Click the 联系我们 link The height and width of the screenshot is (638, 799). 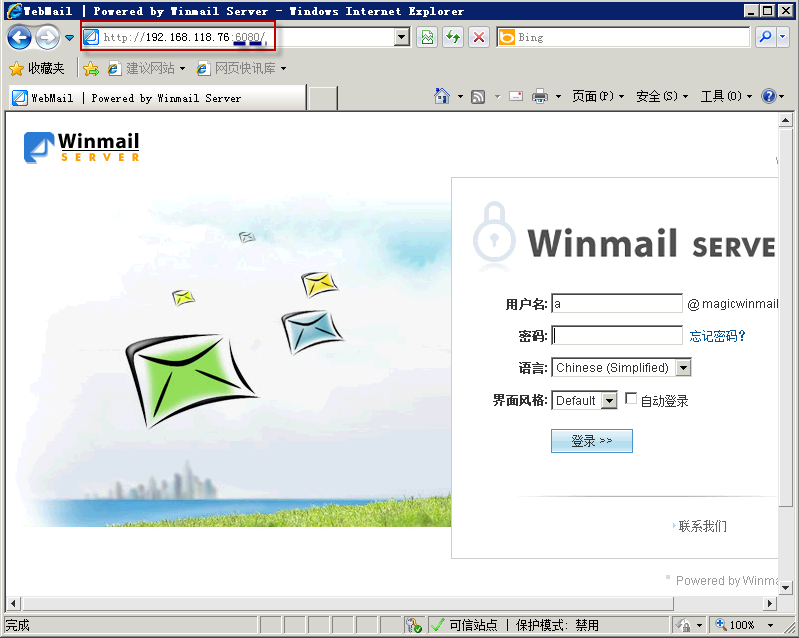[x=702, y=526]
